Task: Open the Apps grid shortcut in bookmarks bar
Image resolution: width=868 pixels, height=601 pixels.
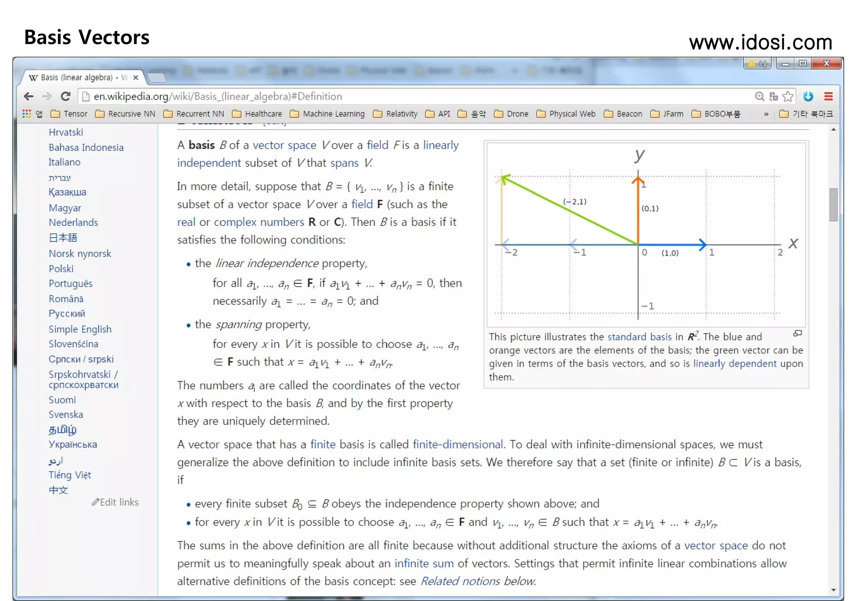Action: (27, 114)
